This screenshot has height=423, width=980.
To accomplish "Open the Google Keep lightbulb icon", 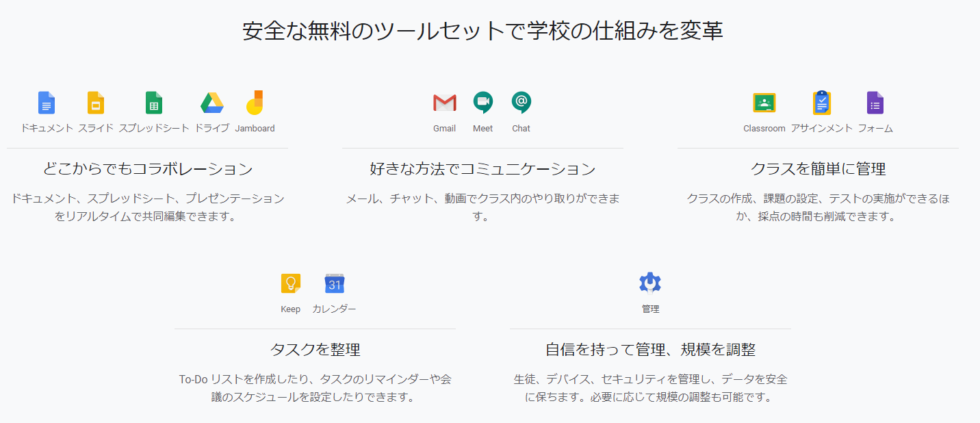I will (x=291, y=283).
